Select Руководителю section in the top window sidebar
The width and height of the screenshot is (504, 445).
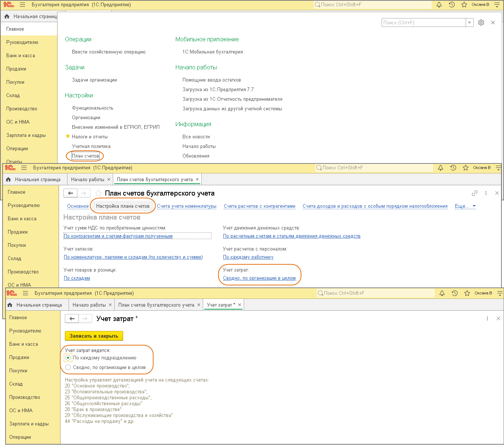pos(22,42)
